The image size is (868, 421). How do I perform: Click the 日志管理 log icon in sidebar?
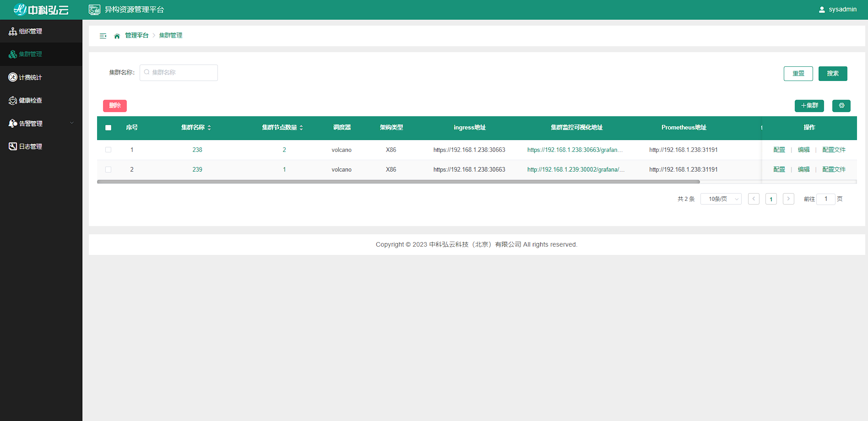click(x=13, y=146)
